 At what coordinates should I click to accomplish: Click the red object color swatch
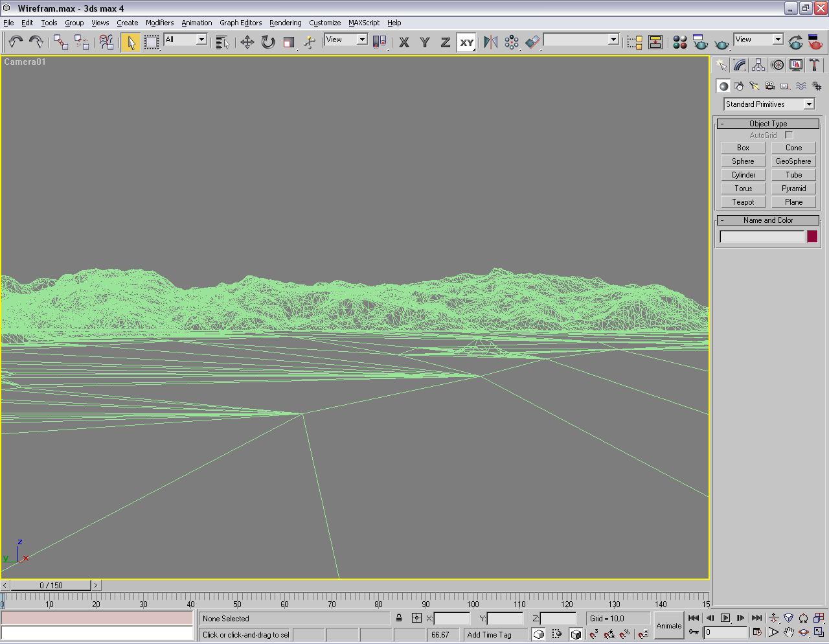pyautogui.click(x=812, y=236)
